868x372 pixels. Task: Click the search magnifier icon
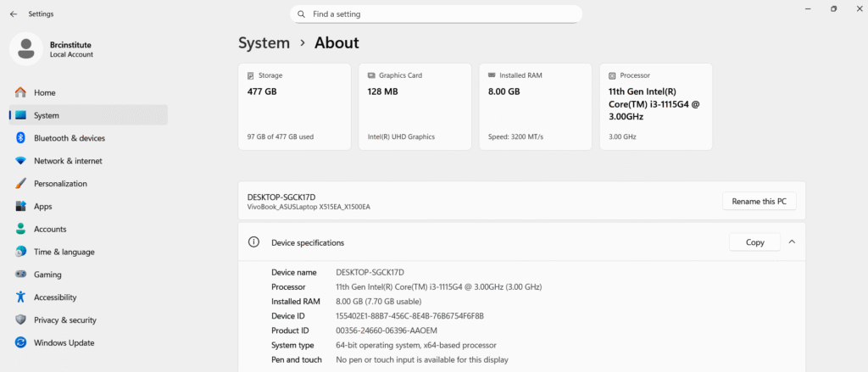(301, 14)
